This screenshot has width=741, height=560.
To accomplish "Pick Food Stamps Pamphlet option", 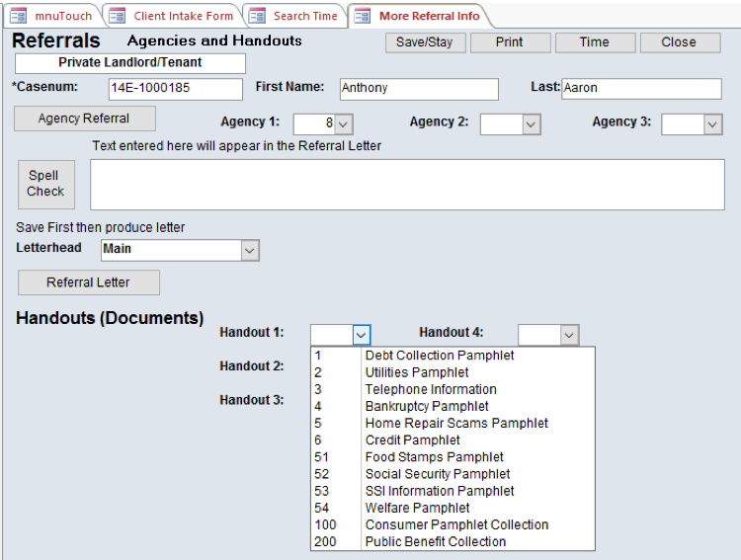I will [434, 457].
